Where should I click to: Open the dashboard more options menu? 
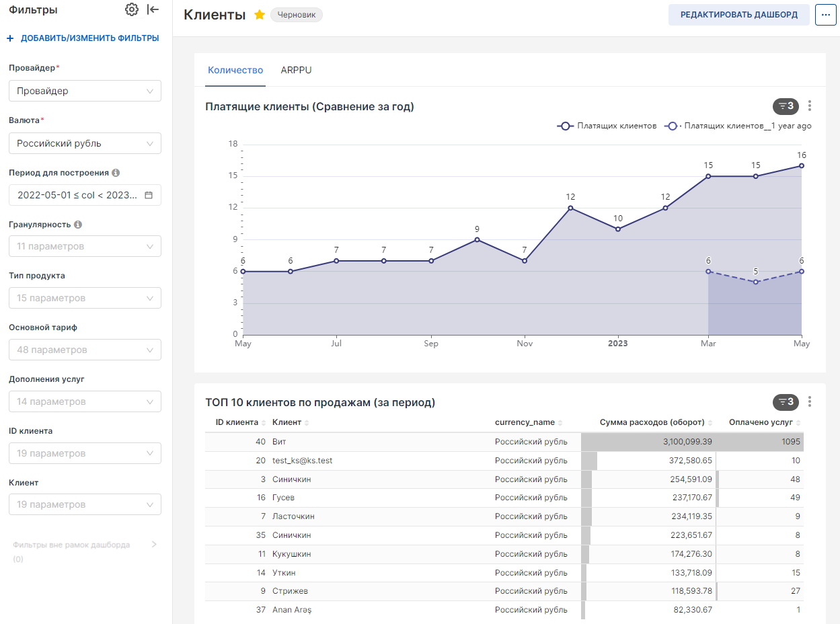825,15
